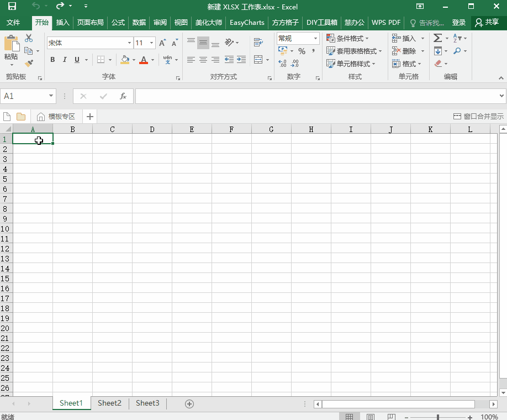
Task: Open the EasyCharts tab
Action: pos(247,22)
